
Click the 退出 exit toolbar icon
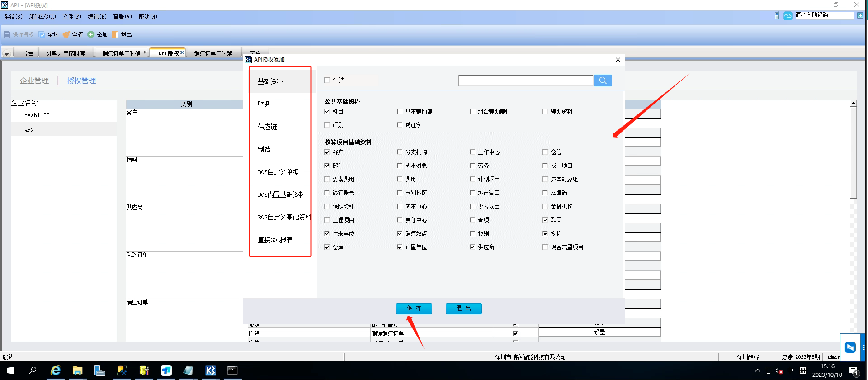click(x=115, y=34)
